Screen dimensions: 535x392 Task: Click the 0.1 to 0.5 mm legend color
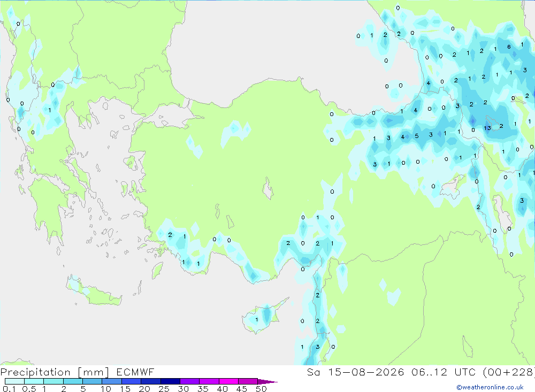(x=14, y=381)
